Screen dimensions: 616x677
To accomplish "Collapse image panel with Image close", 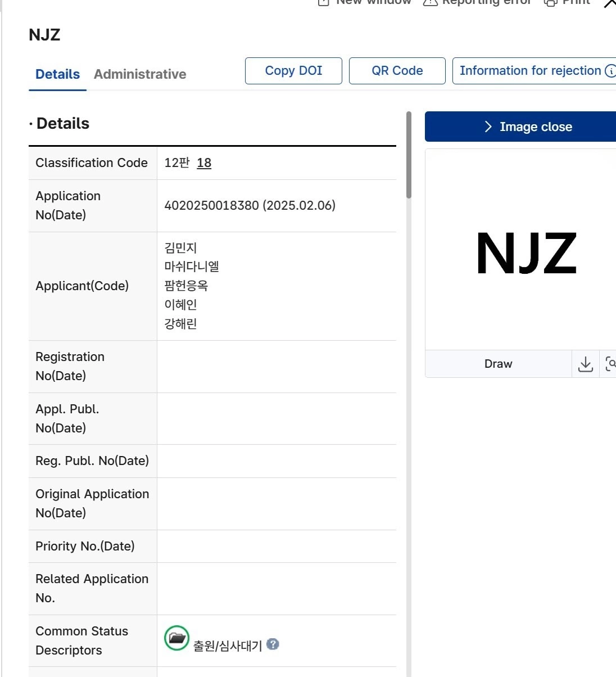I will (x=520, y=127).
